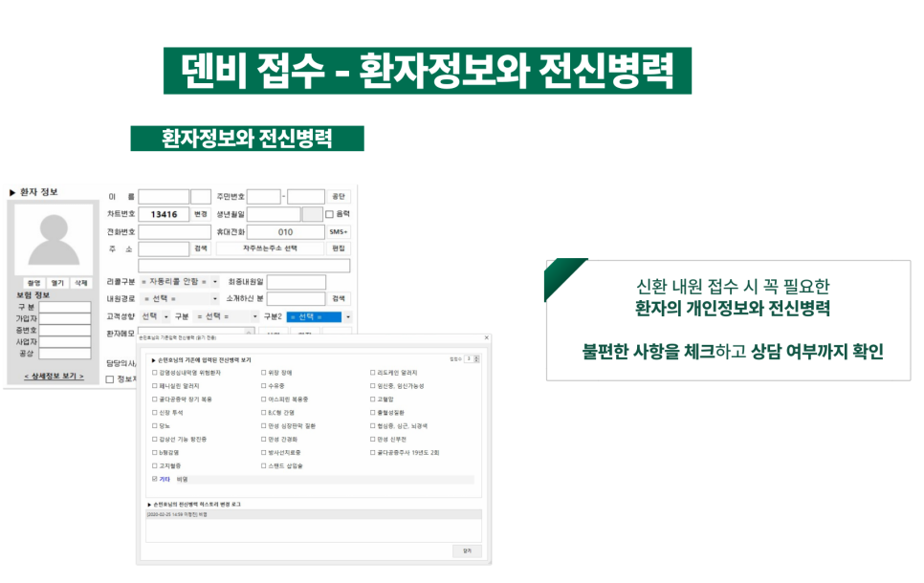Check the 신장 투석 checkbox

153,414
